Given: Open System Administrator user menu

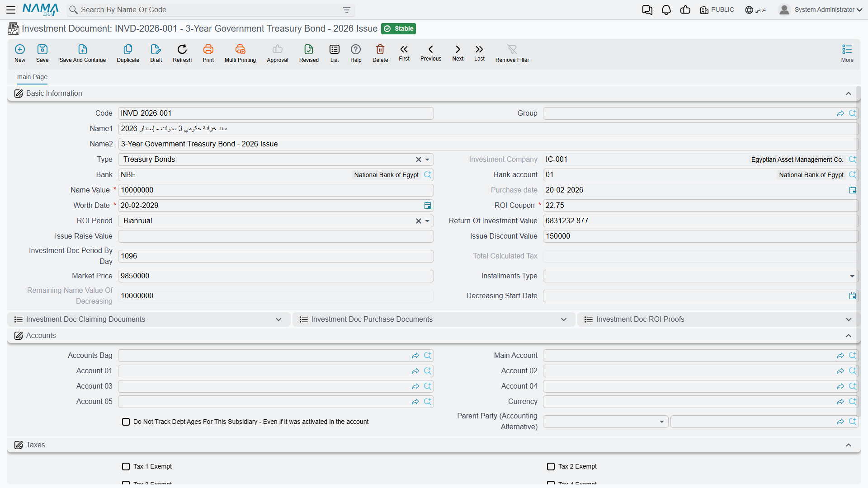Looking at the screenshot, I should [821, 10].
